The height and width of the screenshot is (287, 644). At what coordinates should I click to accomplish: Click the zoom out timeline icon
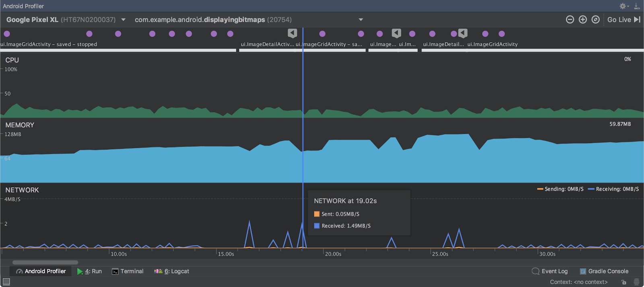click(570, 20)
